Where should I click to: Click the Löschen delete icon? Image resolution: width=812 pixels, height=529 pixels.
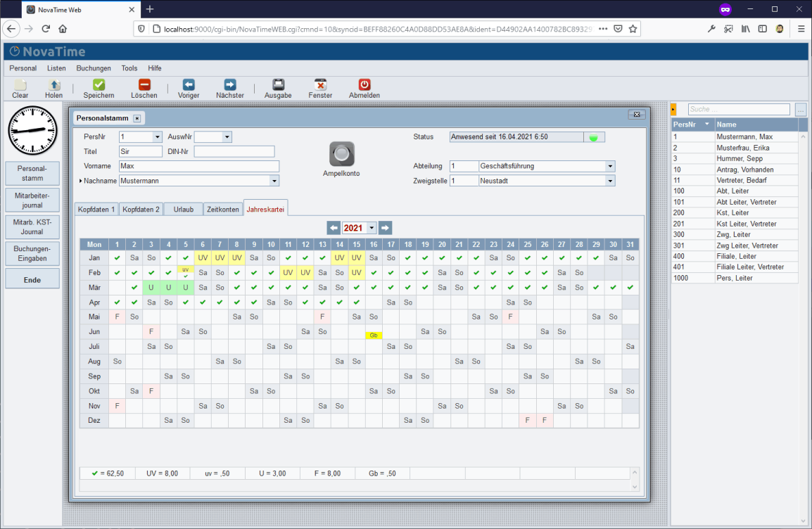click(144, 84)
